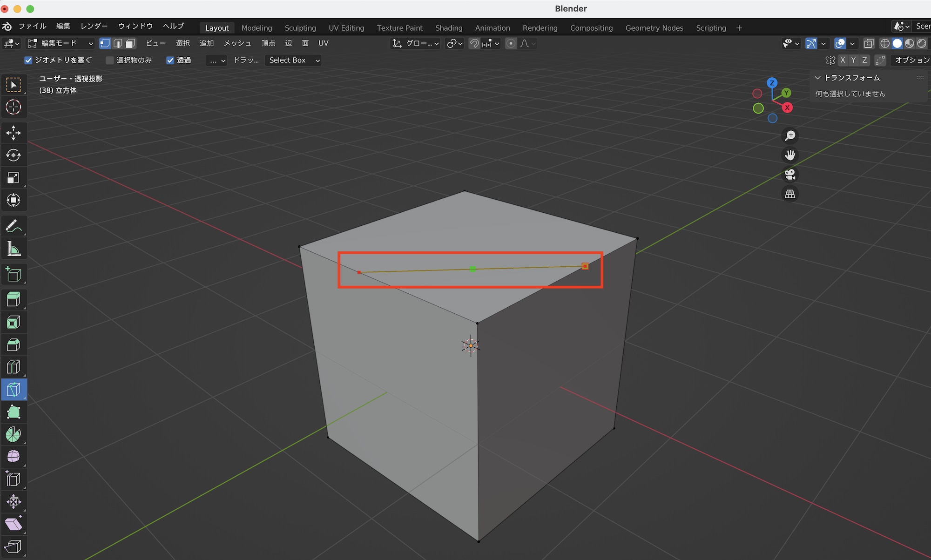Click the X mirror axis button
This screenshot has width=931, height=560.
click(x=843, y=61)
